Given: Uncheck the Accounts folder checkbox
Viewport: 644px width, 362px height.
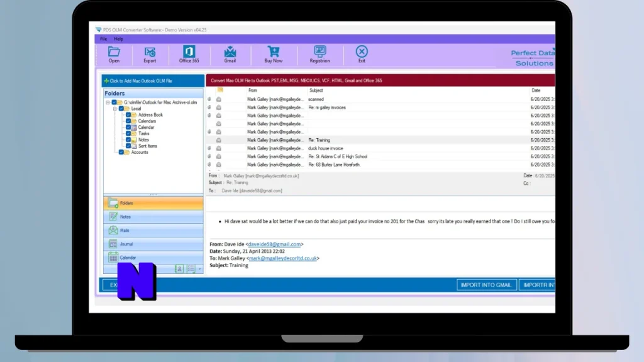Looking at the screenshot, I should [121, 152].
